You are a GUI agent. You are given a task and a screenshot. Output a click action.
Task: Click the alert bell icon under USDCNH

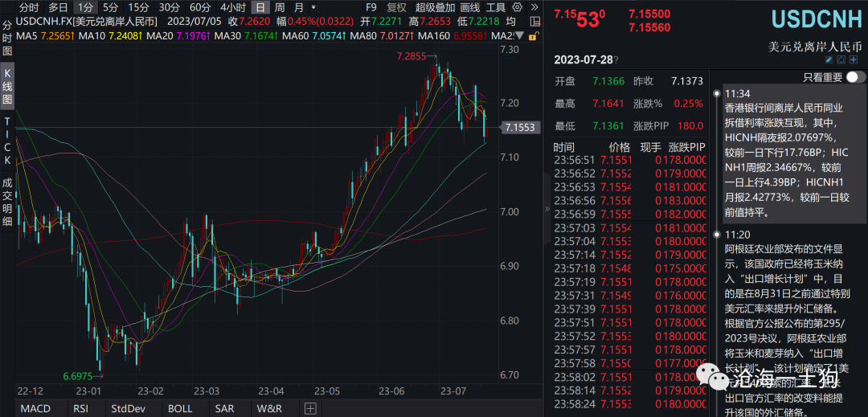[841, 60]
